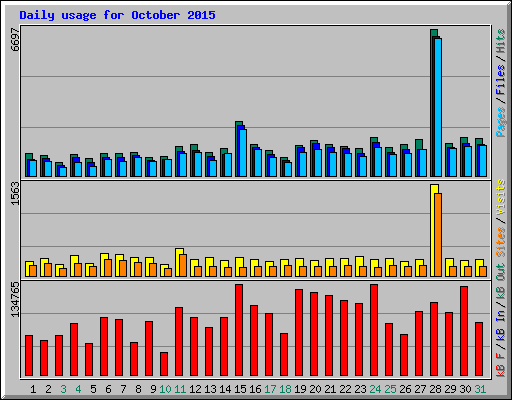Click the "Sites" legend label
Screen dimensions: 512x400
coord(501,242)
